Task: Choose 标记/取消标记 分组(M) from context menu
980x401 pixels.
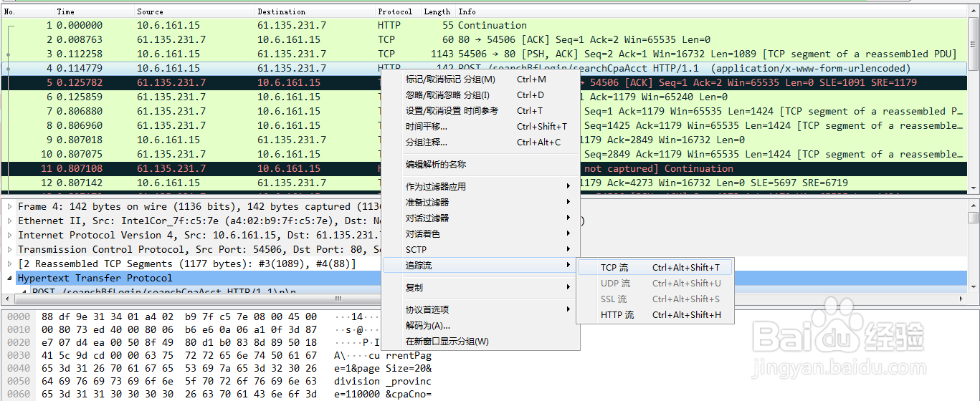Action: pos(479,79)
